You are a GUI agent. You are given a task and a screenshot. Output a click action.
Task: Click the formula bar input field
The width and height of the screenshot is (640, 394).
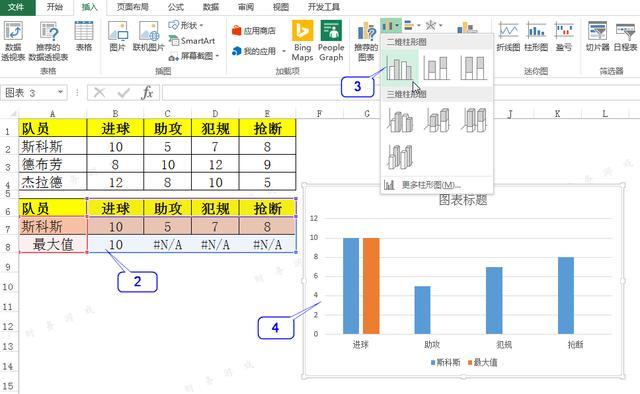401,93
